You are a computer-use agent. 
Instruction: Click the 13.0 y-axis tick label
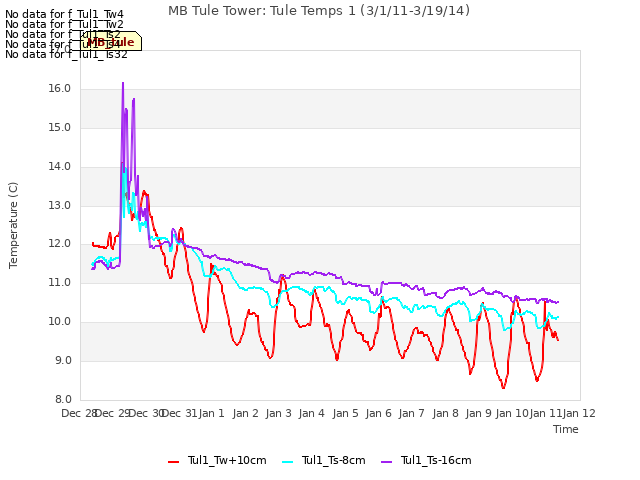[60, 205]
